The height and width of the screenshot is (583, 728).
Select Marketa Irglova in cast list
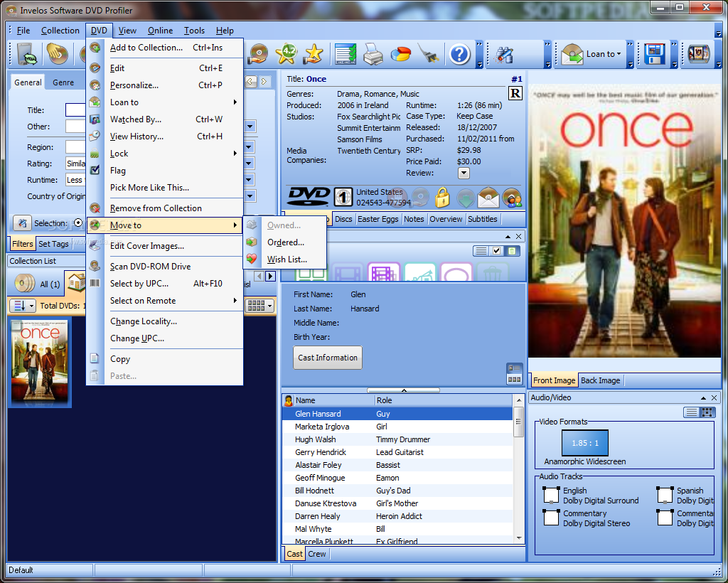point(397,427)
